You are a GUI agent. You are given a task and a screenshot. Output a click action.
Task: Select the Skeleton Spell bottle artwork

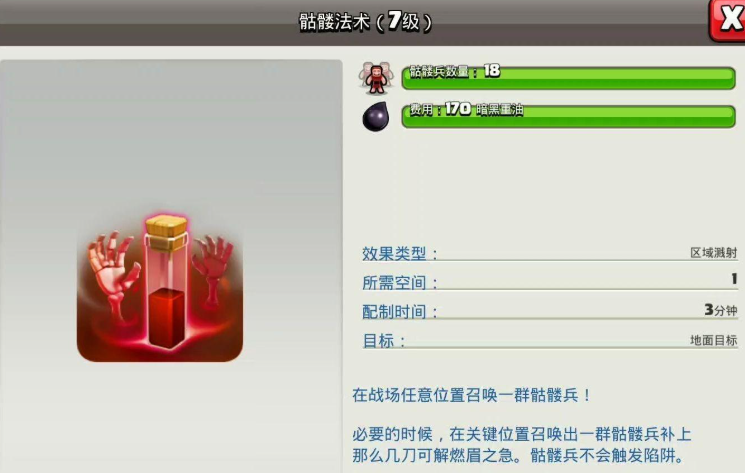160,288
